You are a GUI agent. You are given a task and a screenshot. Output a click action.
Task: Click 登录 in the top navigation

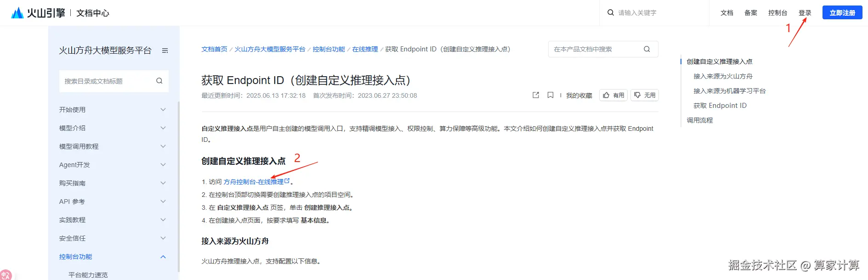coord(805,13)
